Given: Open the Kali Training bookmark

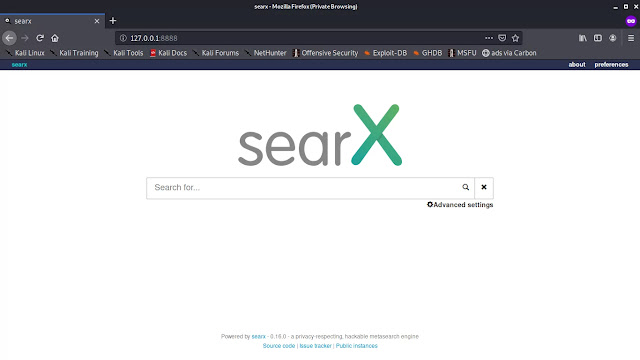Looking at the screenshot, I should coord(74,53).
